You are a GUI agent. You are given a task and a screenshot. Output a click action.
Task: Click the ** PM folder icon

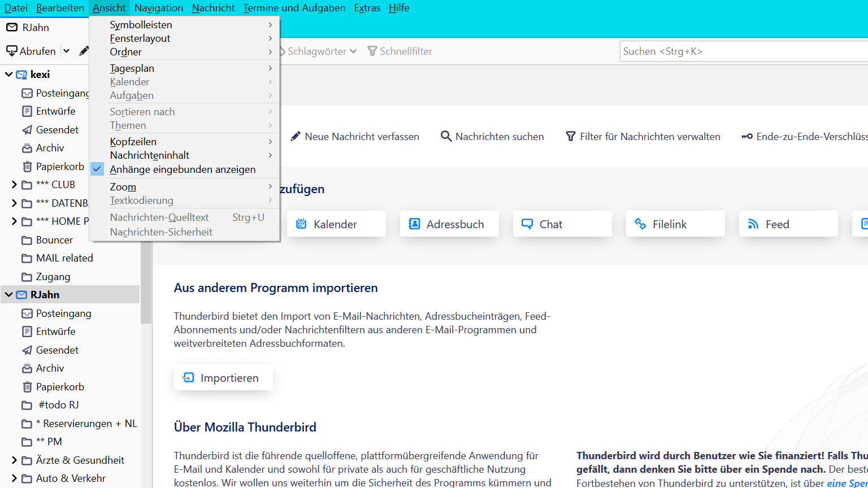(x=27, y=442)
